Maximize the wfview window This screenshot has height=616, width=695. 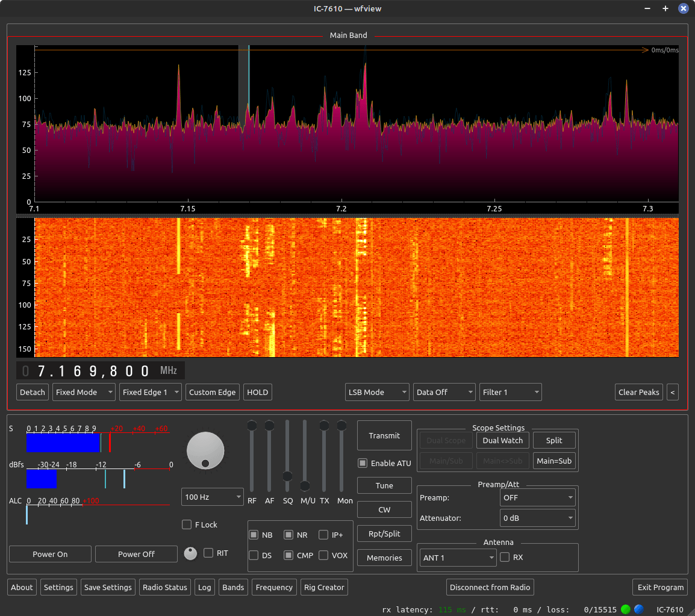coord(665,8)
